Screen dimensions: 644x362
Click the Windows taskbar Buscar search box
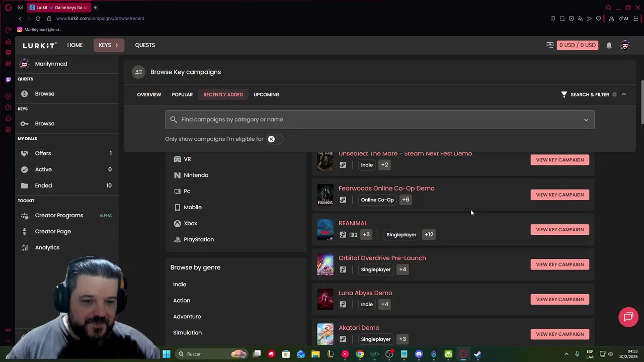click(212, 354)
